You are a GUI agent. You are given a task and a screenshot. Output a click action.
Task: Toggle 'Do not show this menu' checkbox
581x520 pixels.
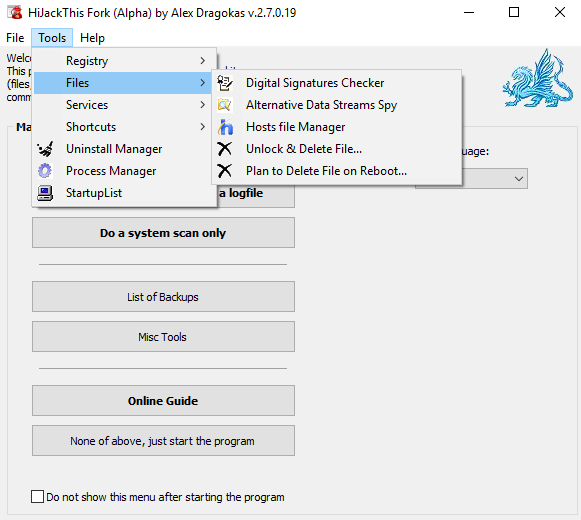click(x=37, y=497)
